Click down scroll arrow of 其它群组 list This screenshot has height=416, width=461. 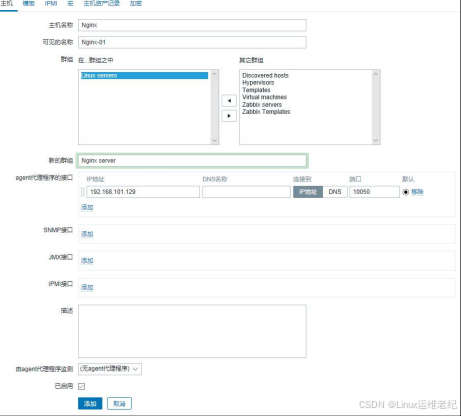point(376,140)
